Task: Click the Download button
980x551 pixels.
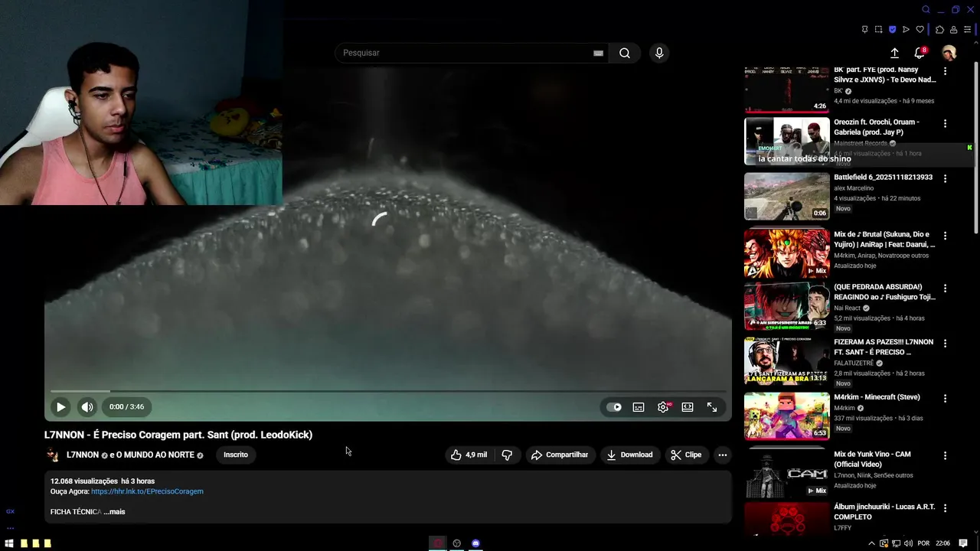Action: [629, 455]
